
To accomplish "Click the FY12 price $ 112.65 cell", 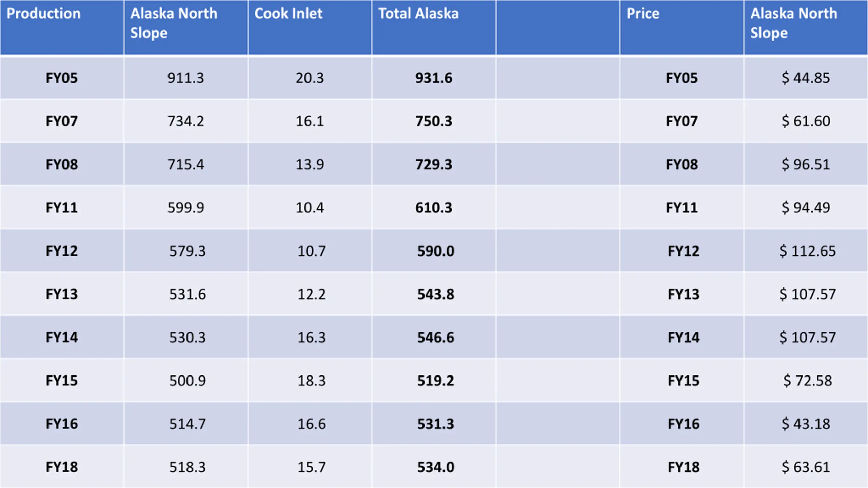I will [x=806, y=251].
